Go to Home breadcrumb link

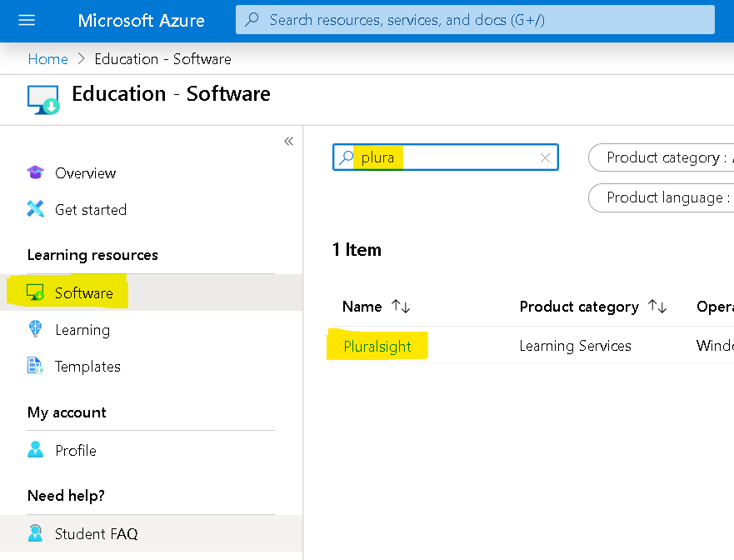pyautogui.click(x=47, y=59)
